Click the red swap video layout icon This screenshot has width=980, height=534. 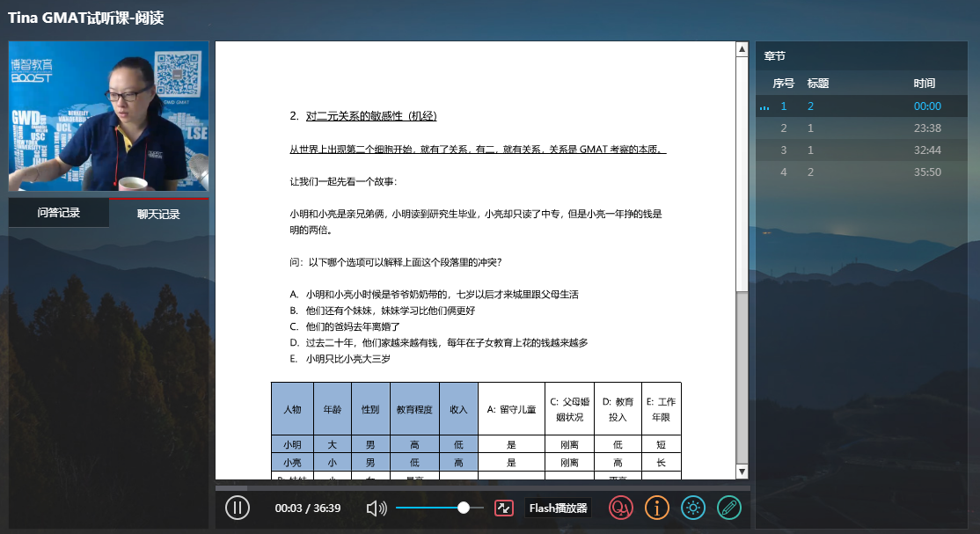(x=504, y=508)
